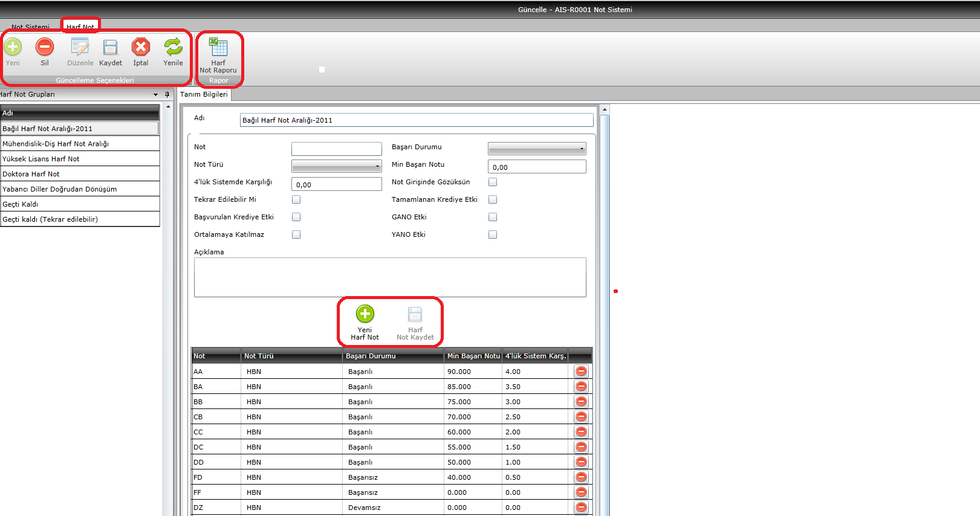Delete the AA grade row
This screenshot has height=516, width=980.
pos(582,372)
